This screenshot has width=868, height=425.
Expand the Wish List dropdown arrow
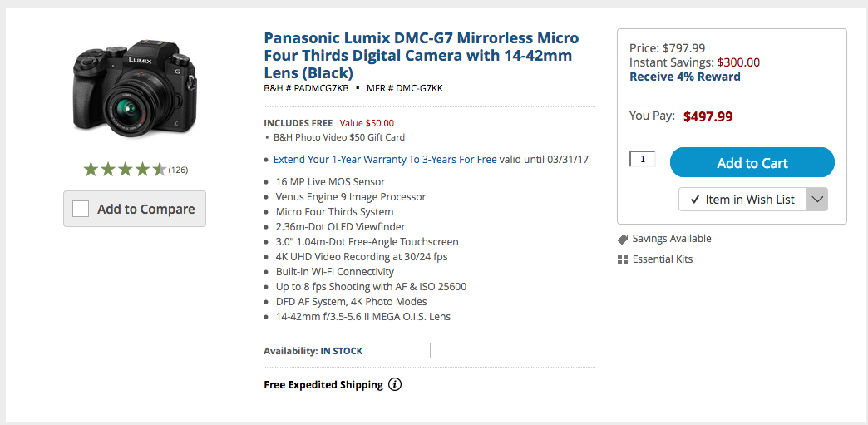pyautogui.click(x=817, y=200)
